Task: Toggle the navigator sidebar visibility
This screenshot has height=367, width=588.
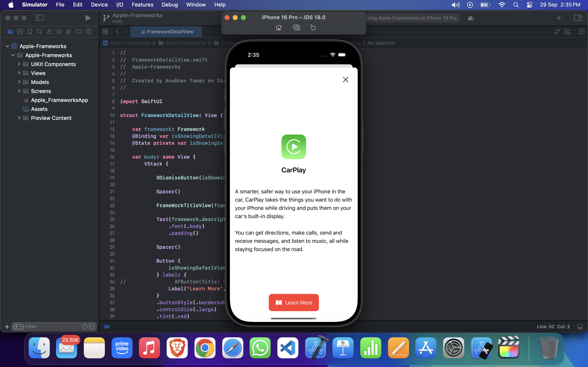Action: click(x=40, y=18)
